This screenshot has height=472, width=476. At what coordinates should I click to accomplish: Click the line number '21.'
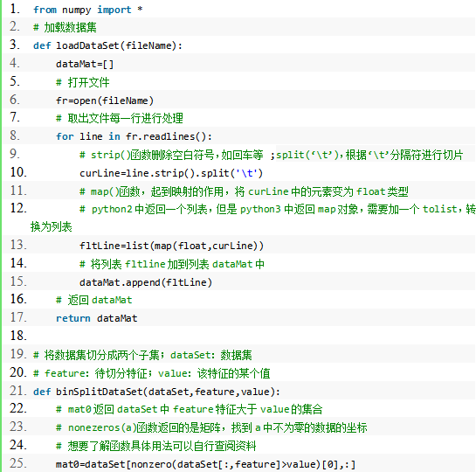point(18,391)
